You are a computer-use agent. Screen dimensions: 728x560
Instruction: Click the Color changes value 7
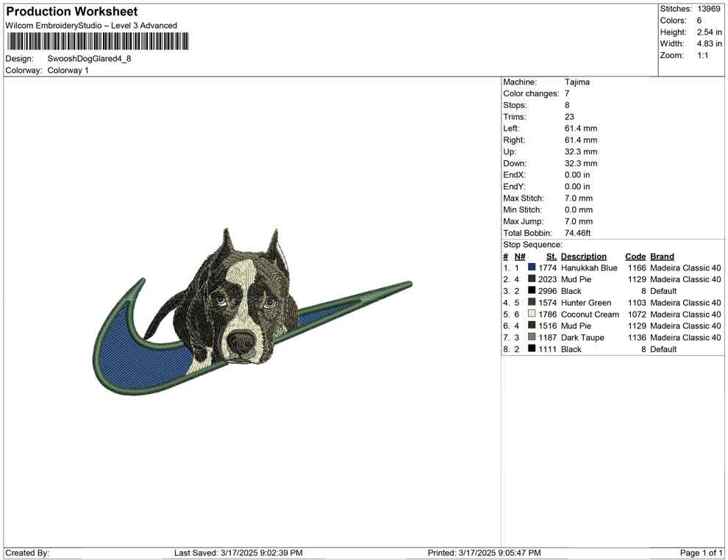click(567, 93)
